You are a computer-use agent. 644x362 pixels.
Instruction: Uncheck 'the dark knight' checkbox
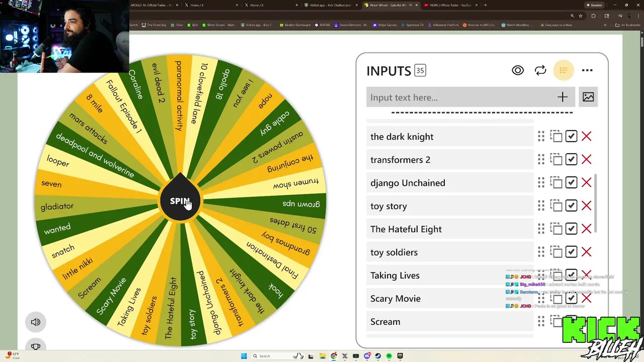[x=571, y=136]
